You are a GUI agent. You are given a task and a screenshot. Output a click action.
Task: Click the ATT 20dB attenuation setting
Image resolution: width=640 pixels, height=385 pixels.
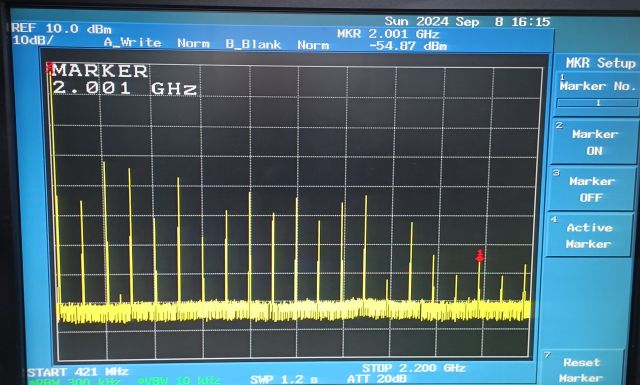pos(376,379)
